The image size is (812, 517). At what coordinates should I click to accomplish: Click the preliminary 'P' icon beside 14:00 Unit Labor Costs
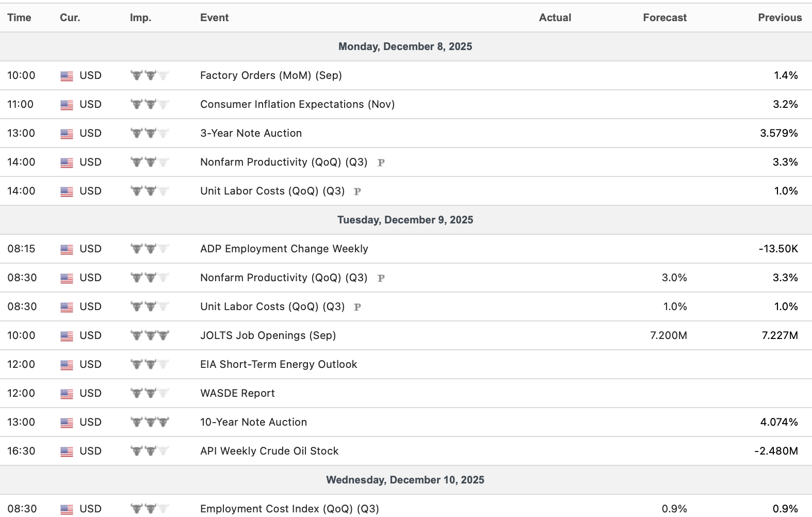tap(357, 191)
